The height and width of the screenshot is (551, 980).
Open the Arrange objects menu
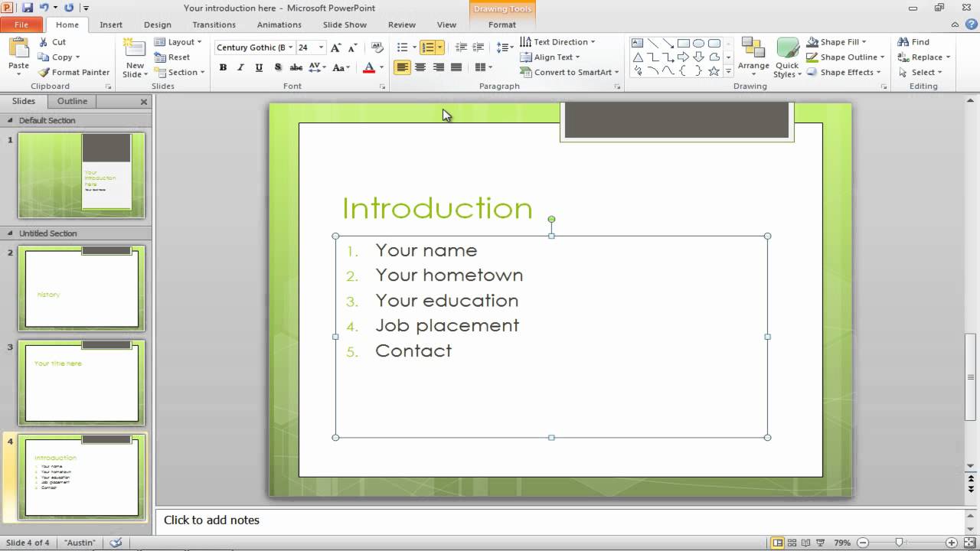pos(753,56)
